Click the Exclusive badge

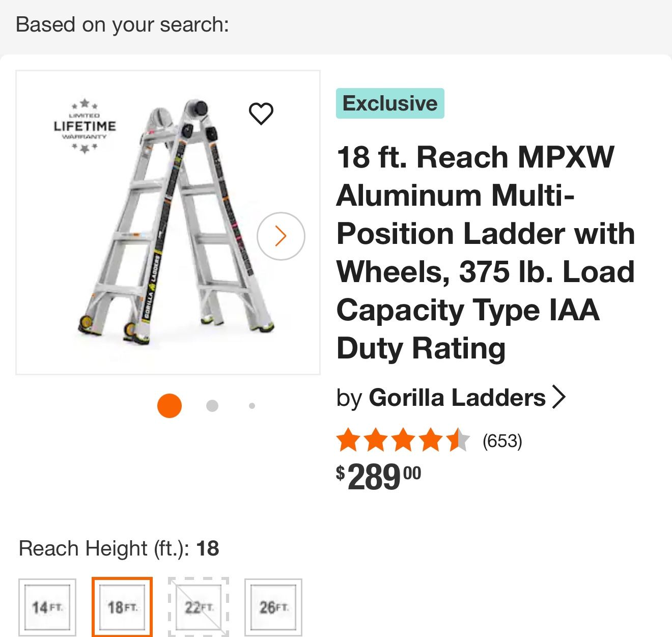[x=390, y=103]
